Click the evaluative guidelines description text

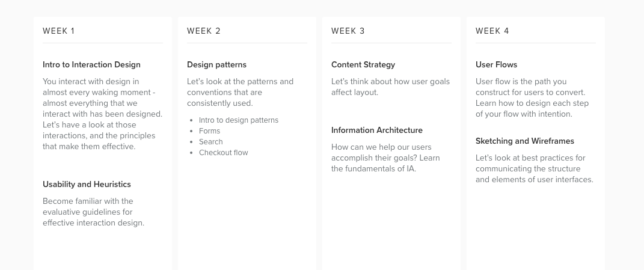pyautogui.click(x=94, y=212)
